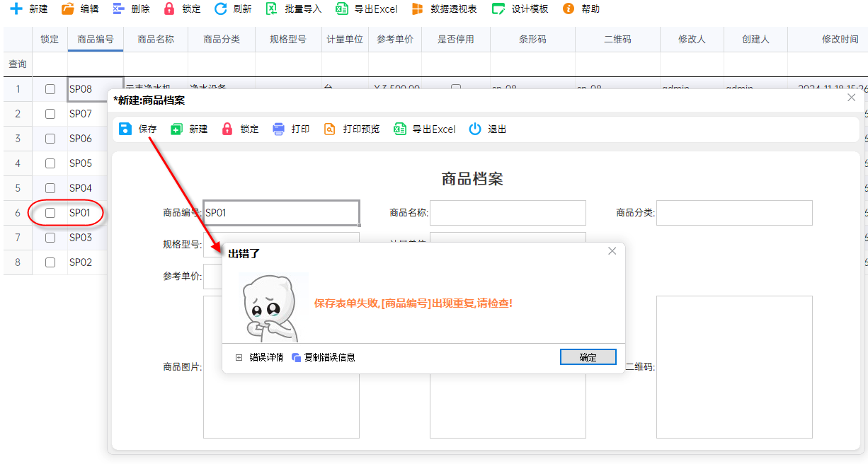Image resolution: width=868 pixels, height=464 pixels.
Task: Expand the 错误详情 section
Action: 239,358
